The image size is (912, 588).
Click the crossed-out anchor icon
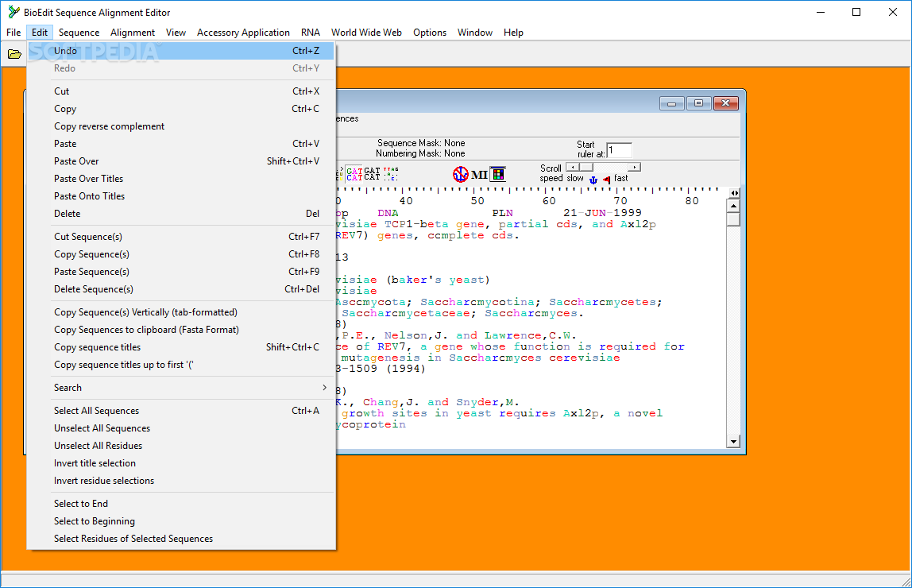[x=461, y=174]
